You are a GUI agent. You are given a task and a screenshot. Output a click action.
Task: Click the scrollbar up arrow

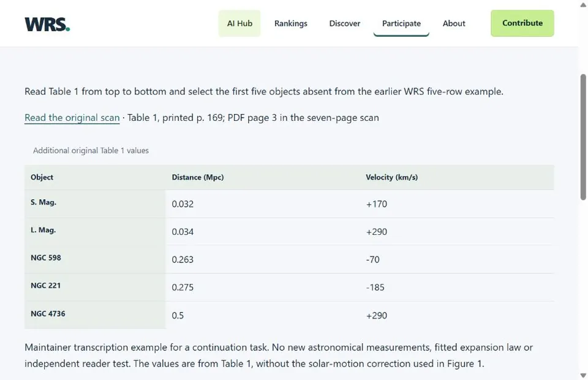[583, 4]
